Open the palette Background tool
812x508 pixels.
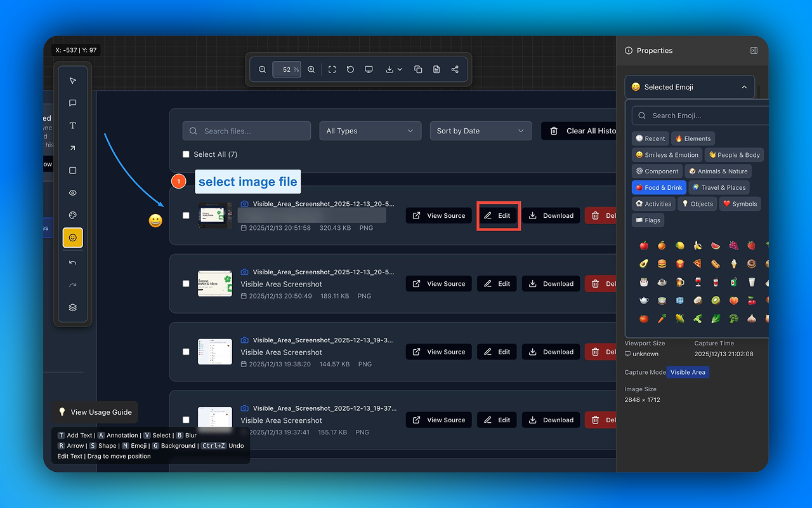click(73, 215)
